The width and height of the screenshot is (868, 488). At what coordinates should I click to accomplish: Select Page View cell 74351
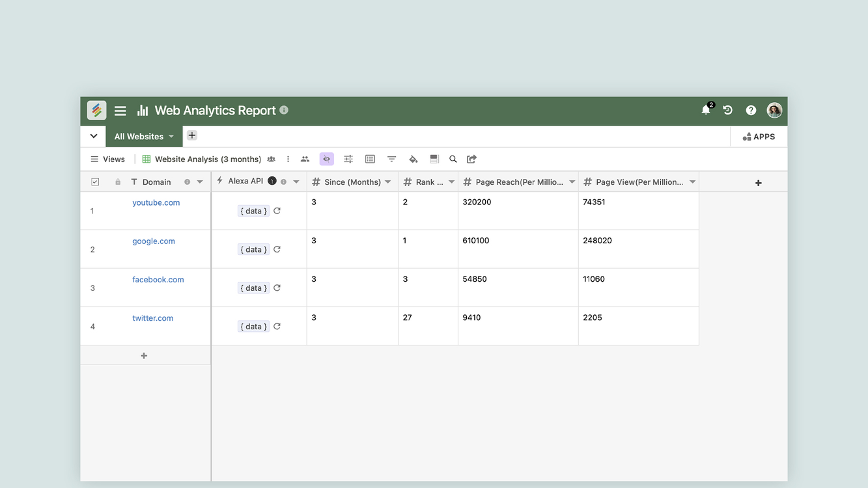tap(639, 211)
